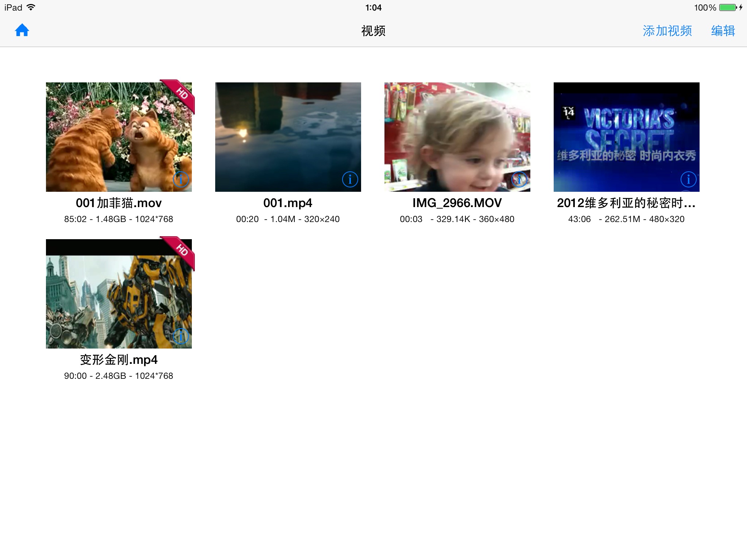Click details 43:06 - 262.51M - 480×320
747x560 pixels.
[x=626, y=219]
